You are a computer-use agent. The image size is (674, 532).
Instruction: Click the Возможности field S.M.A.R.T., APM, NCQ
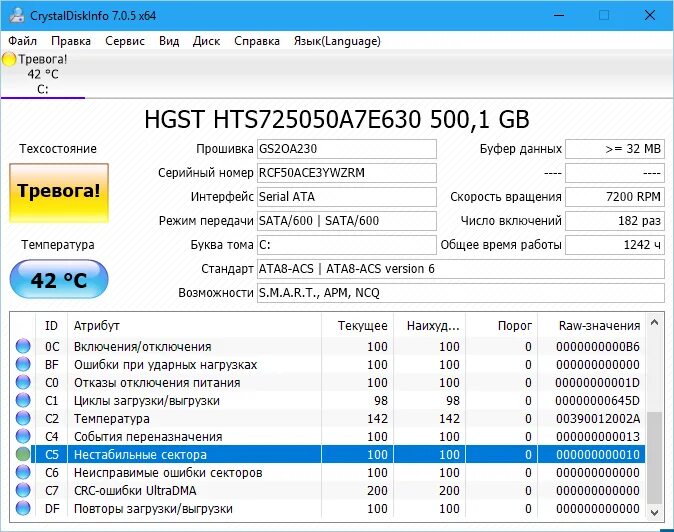[x=461, y=293]
